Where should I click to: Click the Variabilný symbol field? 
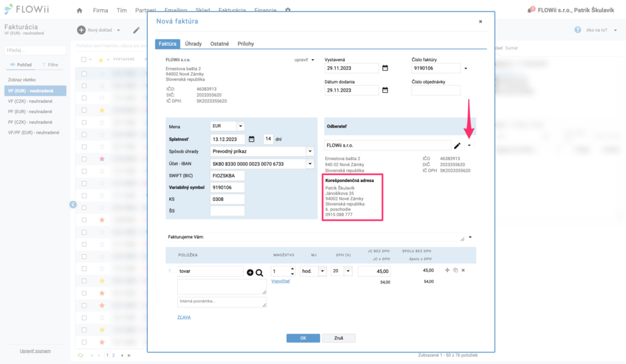tap(227, 187)
